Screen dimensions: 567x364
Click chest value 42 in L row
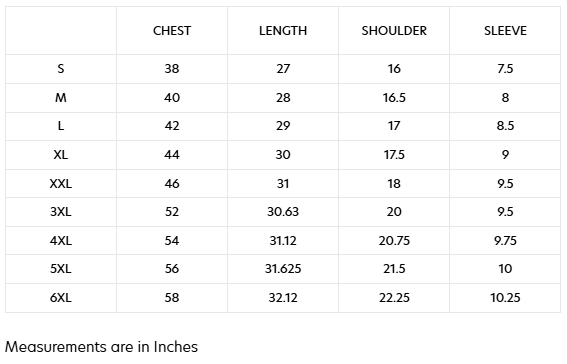pyautogui.click(x=172, y=126)
